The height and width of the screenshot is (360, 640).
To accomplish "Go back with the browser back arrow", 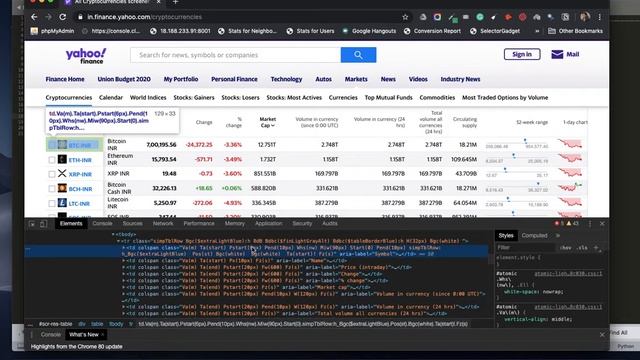I will click(34, 17).
